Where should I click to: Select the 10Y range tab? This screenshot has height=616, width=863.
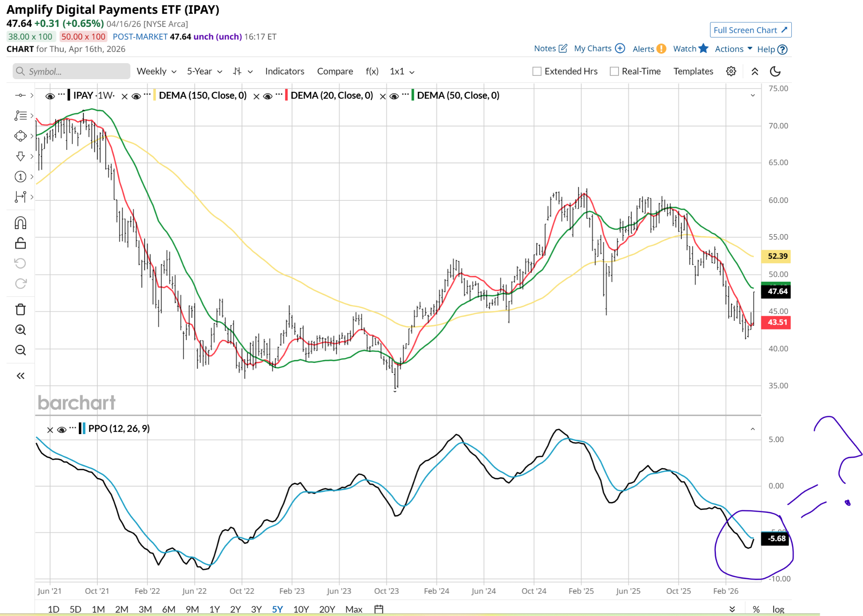[x=301, y=609]
